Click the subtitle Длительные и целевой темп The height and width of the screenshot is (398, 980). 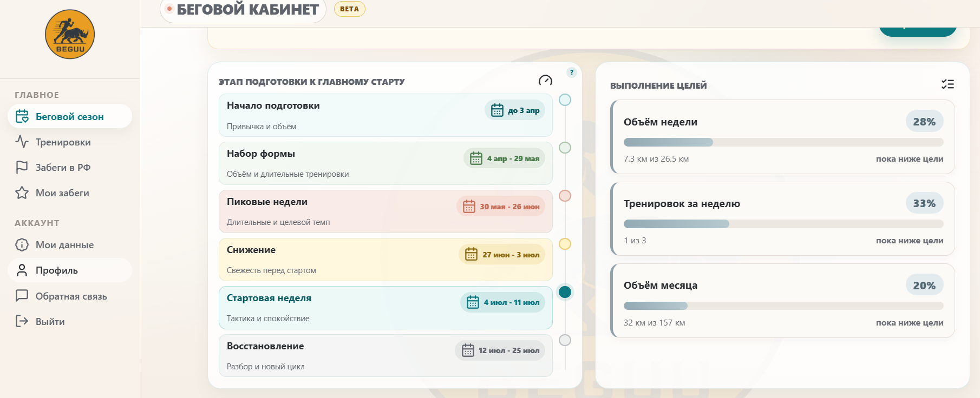pyautogui.click(x=278, y=222)
